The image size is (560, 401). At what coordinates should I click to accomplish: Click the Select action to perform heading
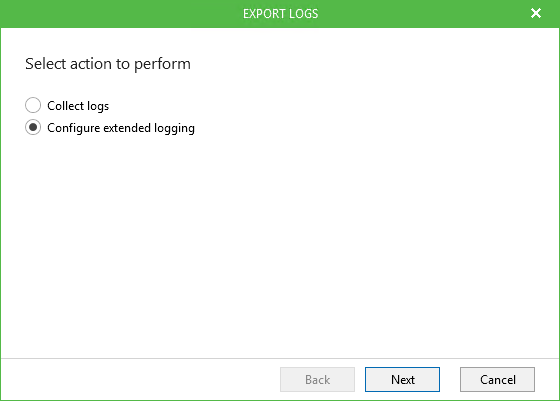point(108,64)
